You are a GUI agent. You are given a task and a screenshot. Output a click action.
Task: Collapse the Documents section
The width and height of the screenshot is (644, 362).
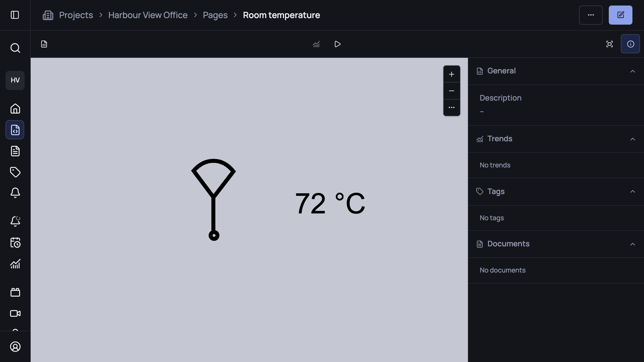tap(632, 244)
